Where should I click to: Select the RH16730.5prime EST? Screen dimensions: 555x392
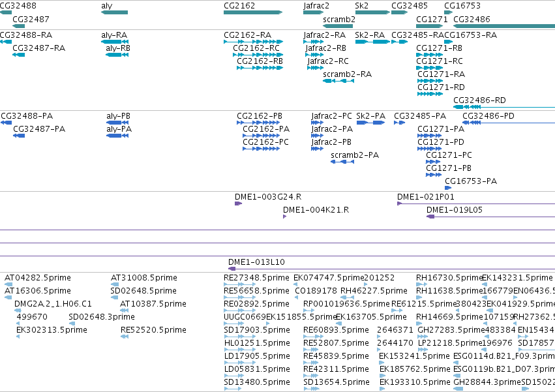click(x=421, y=284)
